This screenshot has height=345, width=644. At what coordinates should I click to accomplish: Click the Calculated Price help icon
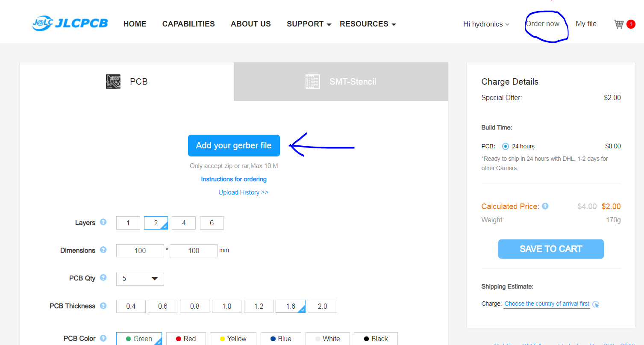point(545,206)
